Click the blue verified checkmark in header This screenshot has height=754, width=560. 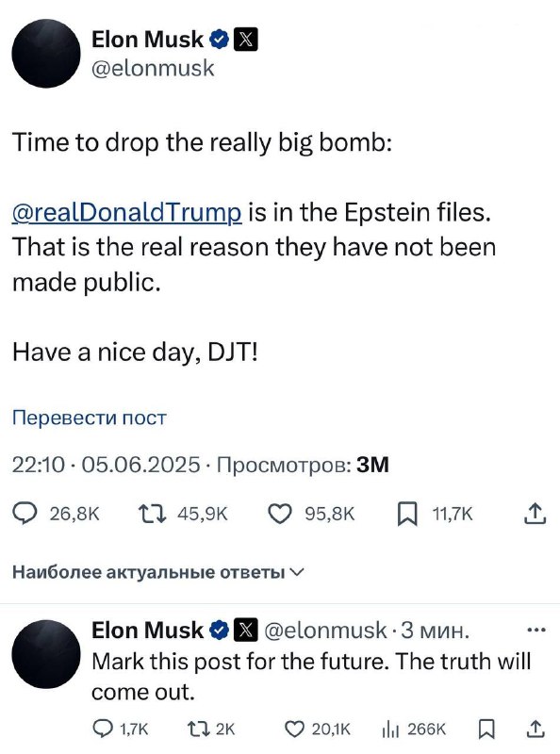[x=219, y=40]
